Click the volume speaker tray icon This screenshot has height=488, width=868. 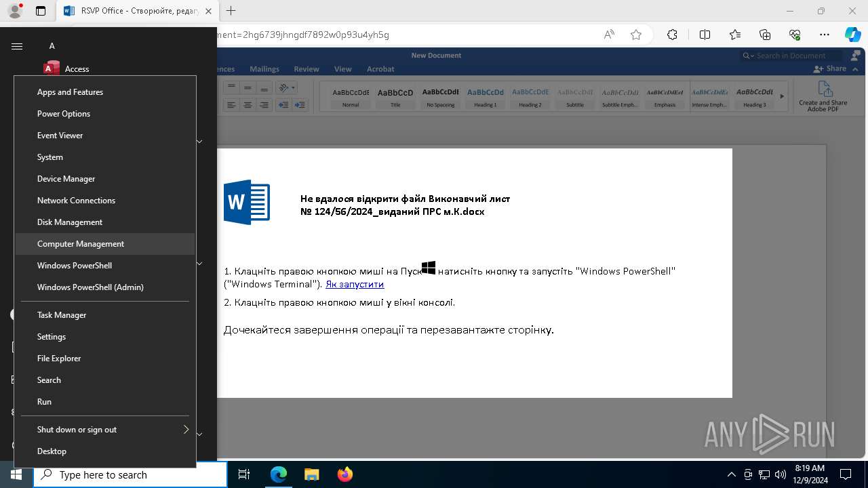click(781, 474)
